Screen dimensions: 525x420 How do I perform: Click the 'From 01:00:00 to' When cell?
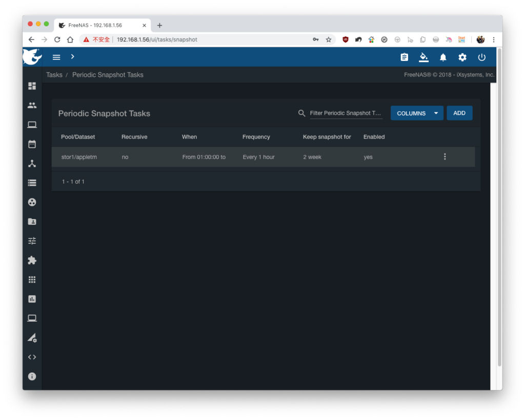(x=204, y=157)
